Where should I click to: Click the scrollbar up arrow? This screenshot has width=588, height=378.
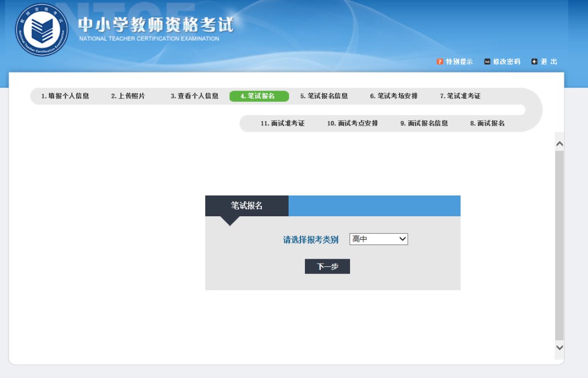[x=560, y=144]
